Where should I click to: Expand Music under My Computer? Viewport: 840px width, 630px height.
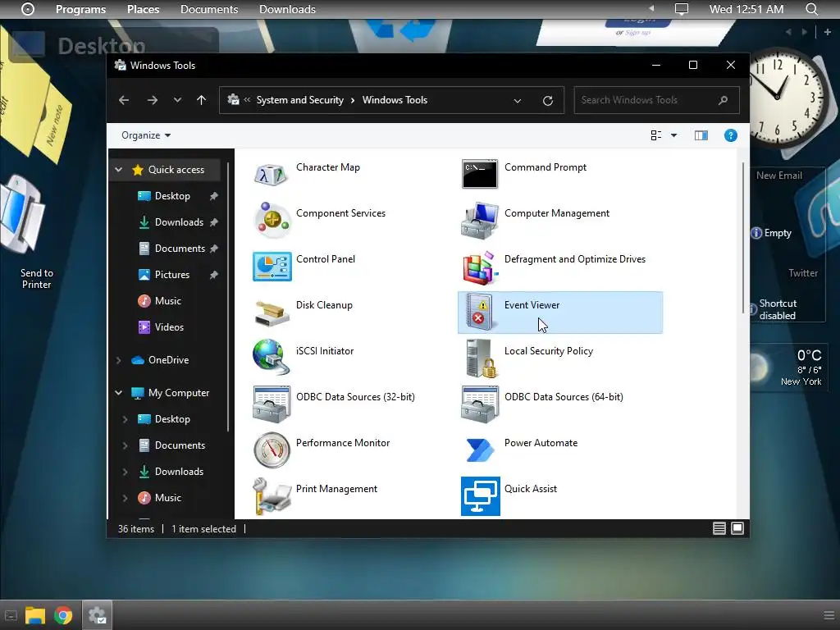click(x=125, y=498)
